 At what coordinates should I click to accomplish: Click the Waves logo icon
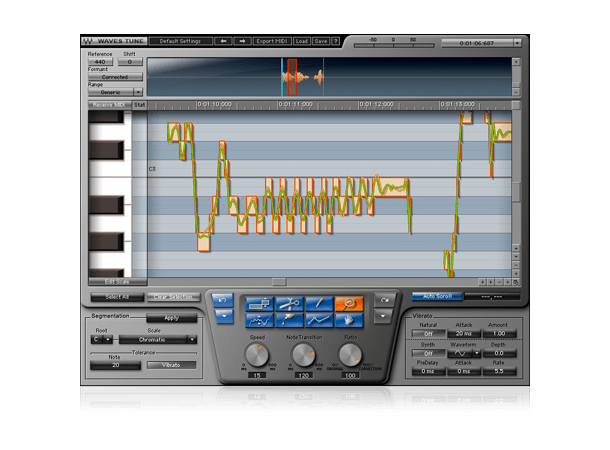(x=88, y=41)
